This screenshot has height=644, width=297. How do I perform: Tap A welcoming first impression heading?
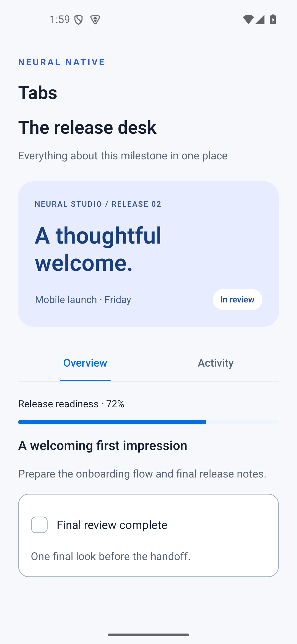pyautogui.click(x=103, y=446)
